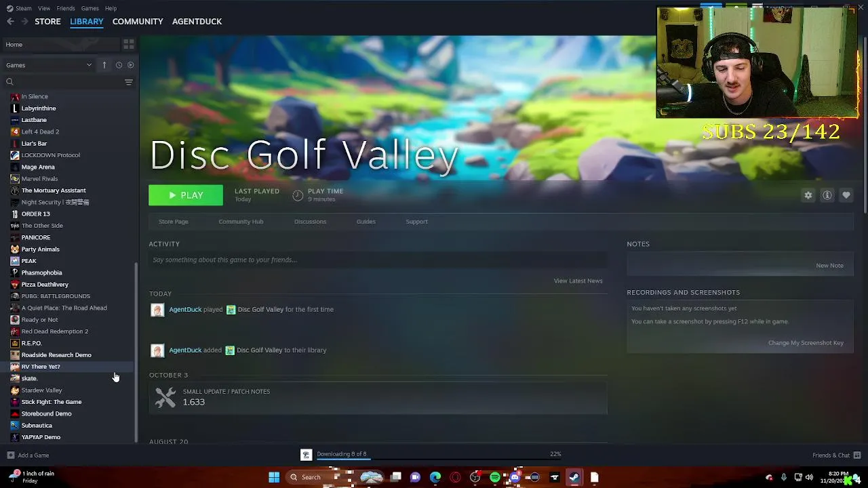868x488 pixels.
Task: Open Support link
Action: pyautogui.click(x=416, y=222)
